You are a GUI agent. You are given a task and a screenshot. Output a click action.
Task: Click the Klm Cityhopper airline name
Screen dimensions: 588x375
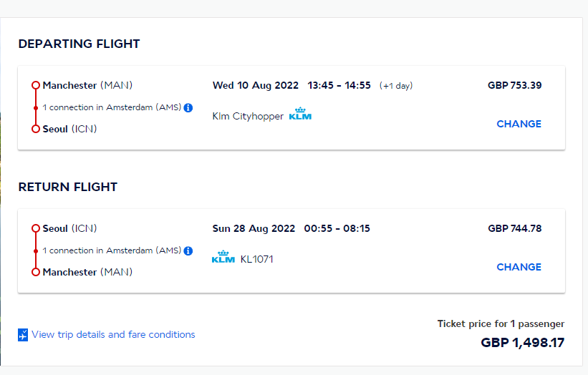tap(248, 116)
